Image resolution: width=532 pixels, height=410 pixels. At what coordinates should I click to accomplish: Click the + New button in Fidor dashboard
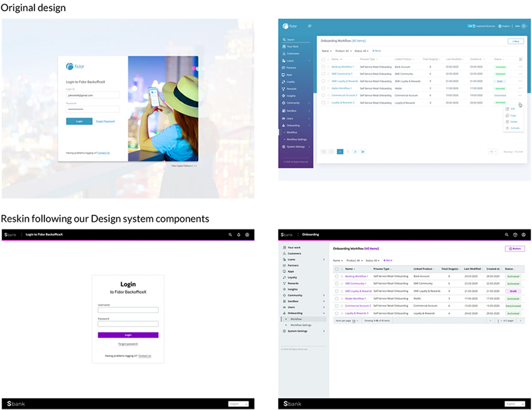point(516,41)
